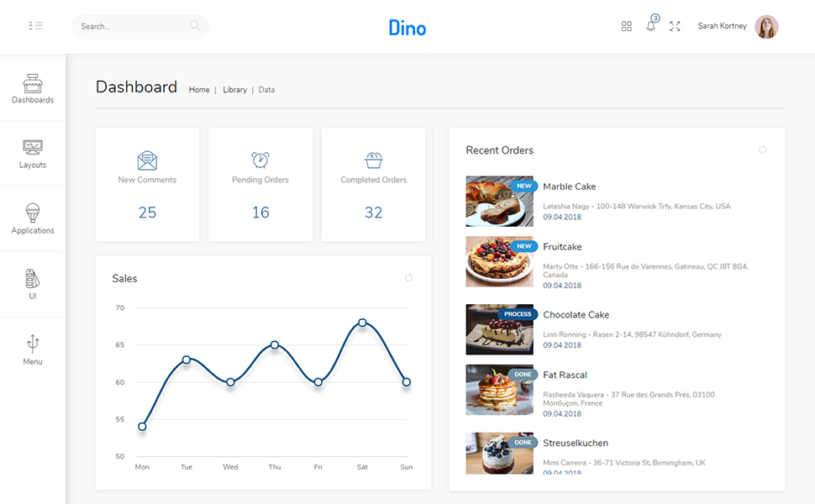The image size is (815, 504).
Task: Toggle fullscreen mode icon
Action: (x=675, y=26)
